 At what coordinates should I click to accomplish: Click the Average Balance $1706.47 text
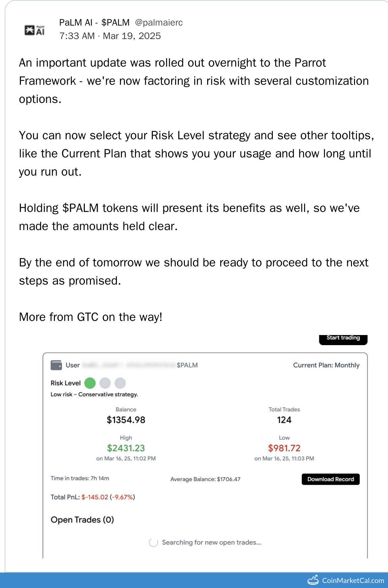205,479
